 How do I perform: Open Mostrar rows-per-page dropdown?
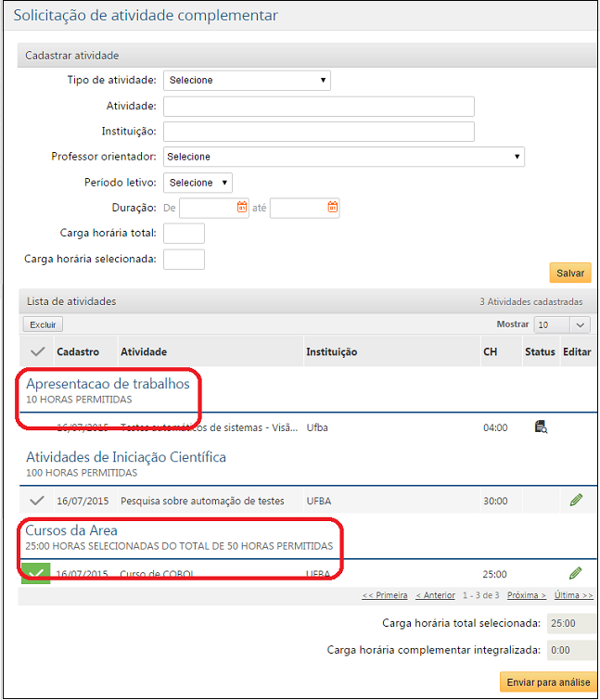pos(562,325)
